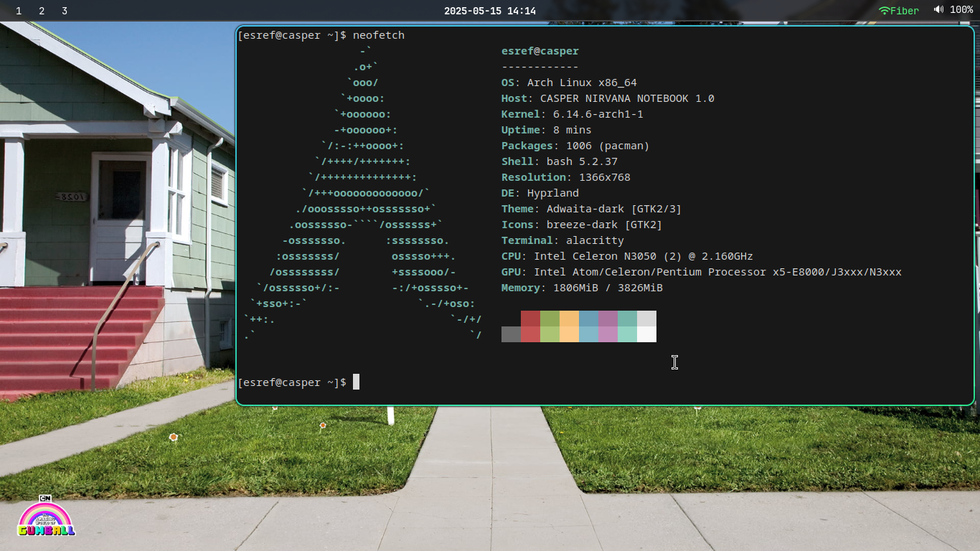Click the mint swatch in the lower palette row

[x=627, y=334]
